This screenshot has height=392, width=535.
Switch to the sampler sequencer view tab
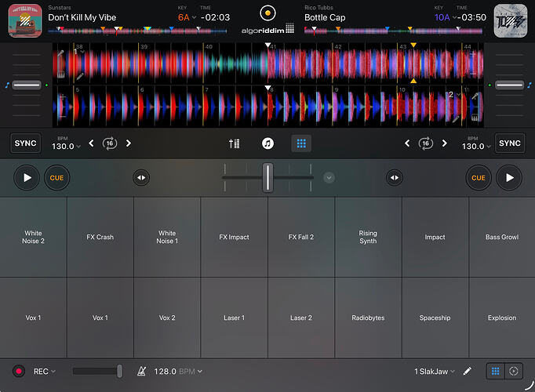514,371
